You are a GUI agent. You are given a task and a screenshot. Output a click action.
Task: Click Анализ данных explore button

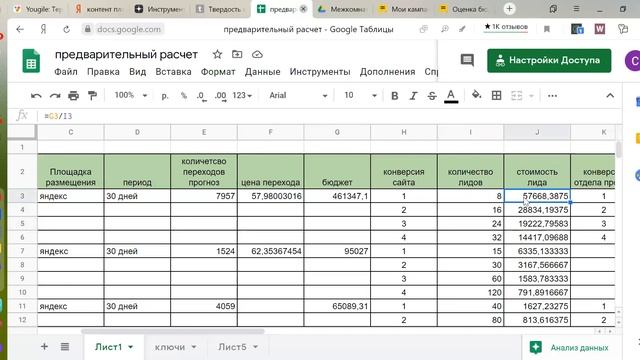tap(569, 347)
